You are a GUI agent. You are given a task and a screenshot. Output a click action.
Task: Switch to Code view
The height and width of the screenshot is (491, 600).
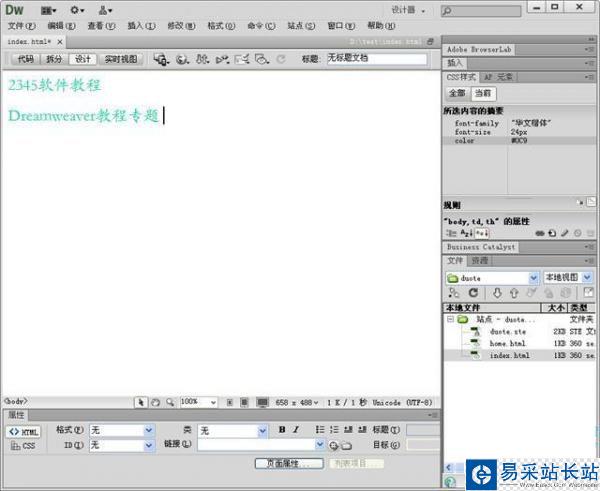tap(25, 59)
